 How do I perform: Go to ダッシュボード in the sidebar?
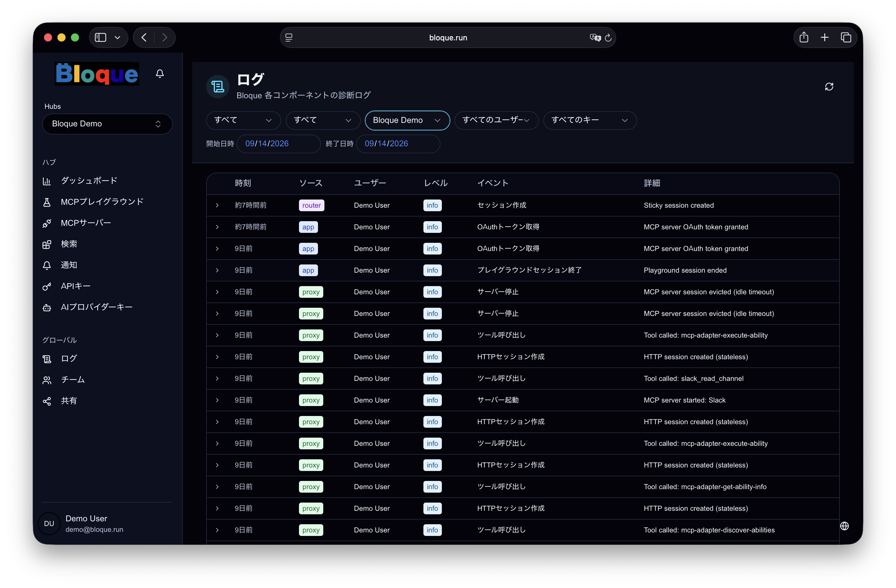coord(89,181)
